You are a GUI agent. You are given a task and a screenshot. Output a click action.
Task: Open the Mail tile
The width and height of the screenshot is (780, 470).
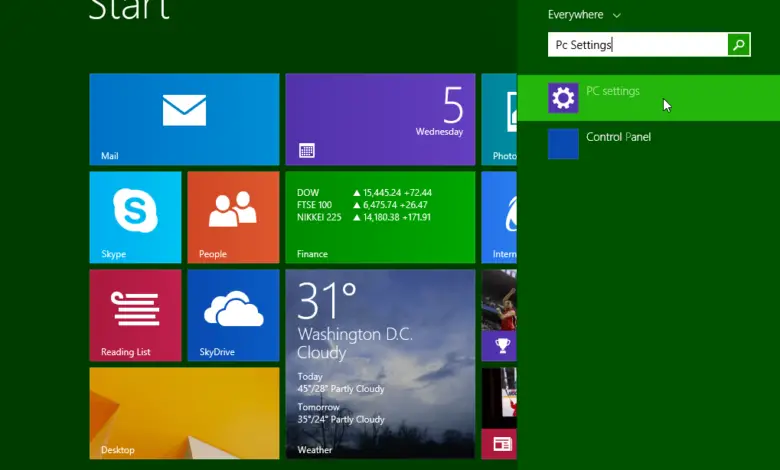[184, 119]
